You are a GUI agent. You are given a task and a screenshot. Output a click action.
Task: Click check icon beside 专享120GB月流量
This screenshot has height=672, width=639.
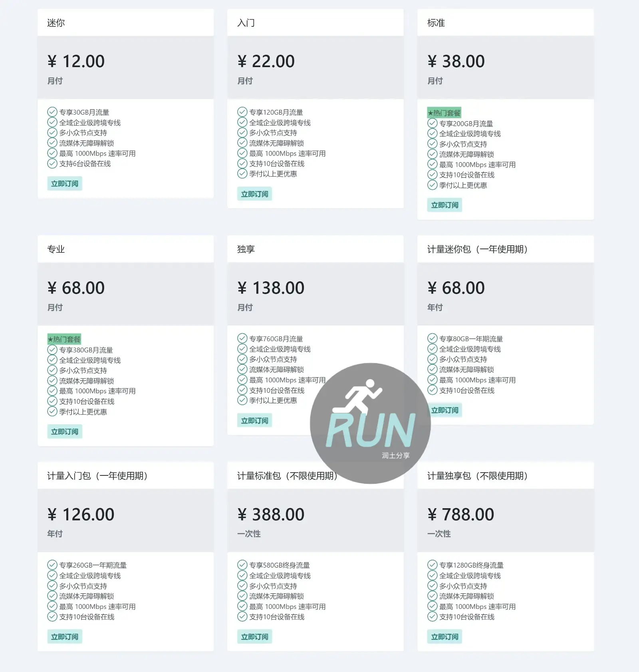click(x=242, y=112)
